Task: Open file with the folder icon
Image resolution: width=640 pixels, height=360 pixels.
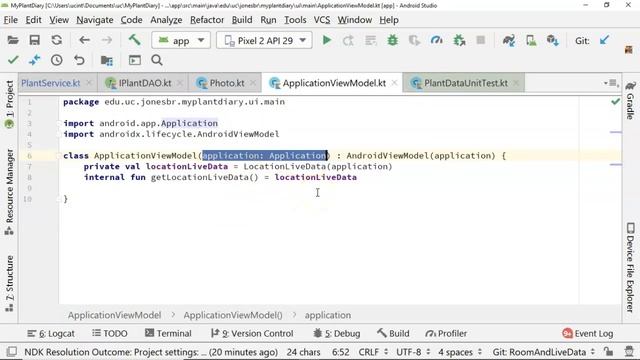Action: point(13,40)
